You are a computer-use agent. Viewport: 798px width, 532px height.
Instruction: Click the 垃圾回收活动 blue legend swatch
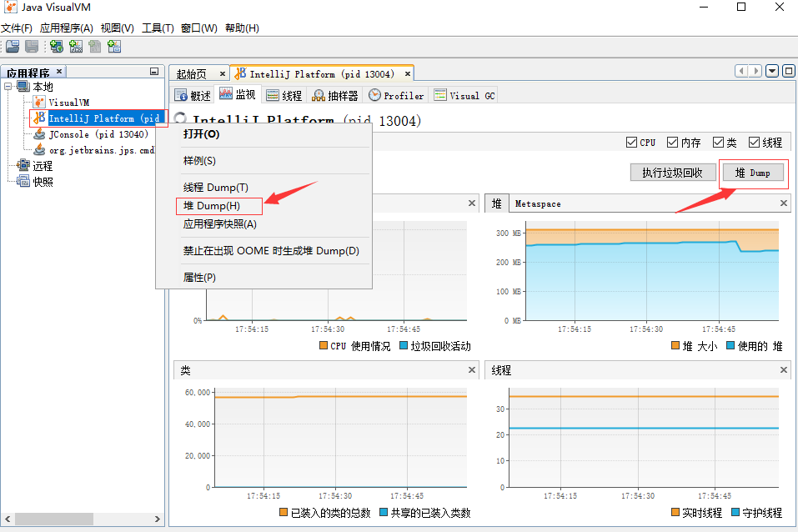pos(404,345)
